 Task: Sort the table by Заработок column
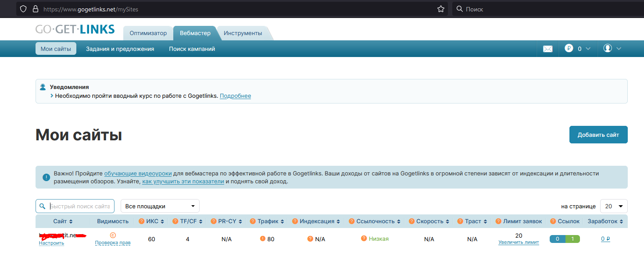(x=605, y=221)
